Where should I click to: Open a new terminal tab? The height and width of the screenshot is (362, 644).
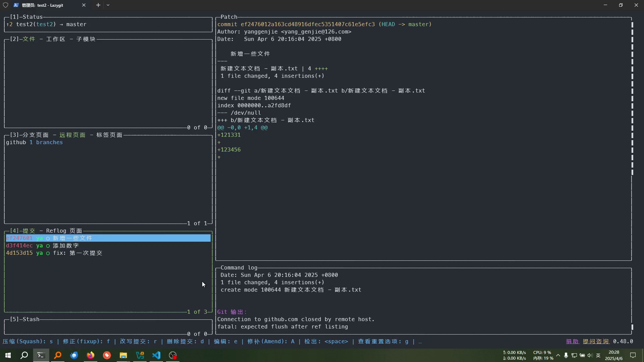98,5
